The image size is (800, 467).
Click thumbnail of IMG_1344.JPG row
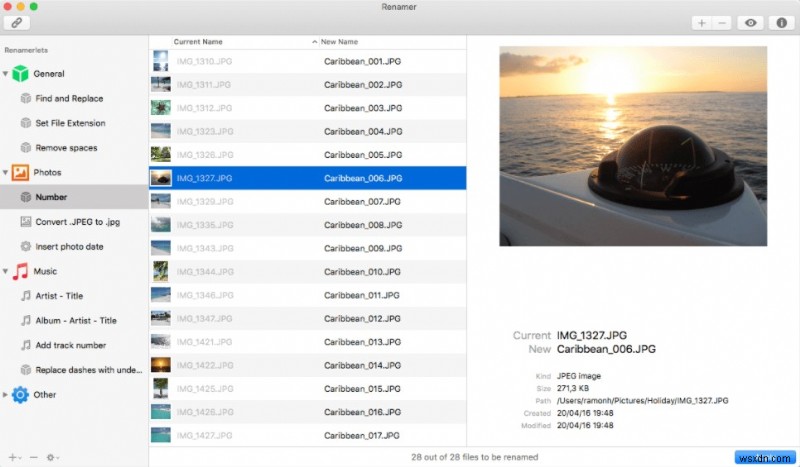click(161, 272)
